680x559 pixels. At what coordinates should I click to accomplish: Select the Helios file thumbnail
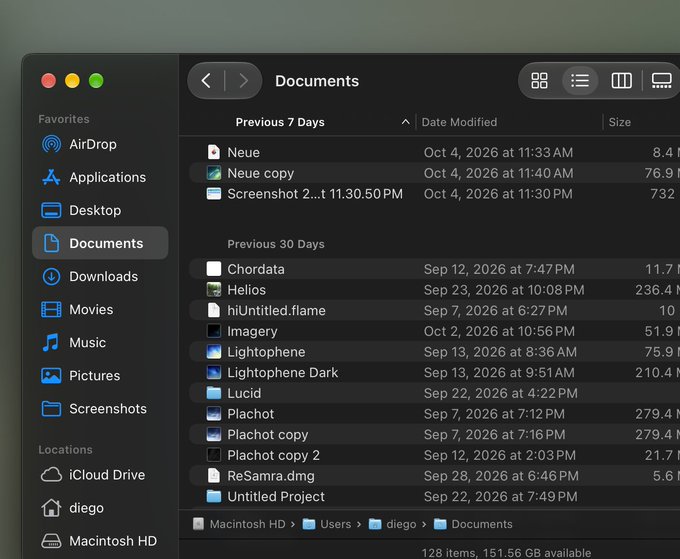tap(214, 290)
